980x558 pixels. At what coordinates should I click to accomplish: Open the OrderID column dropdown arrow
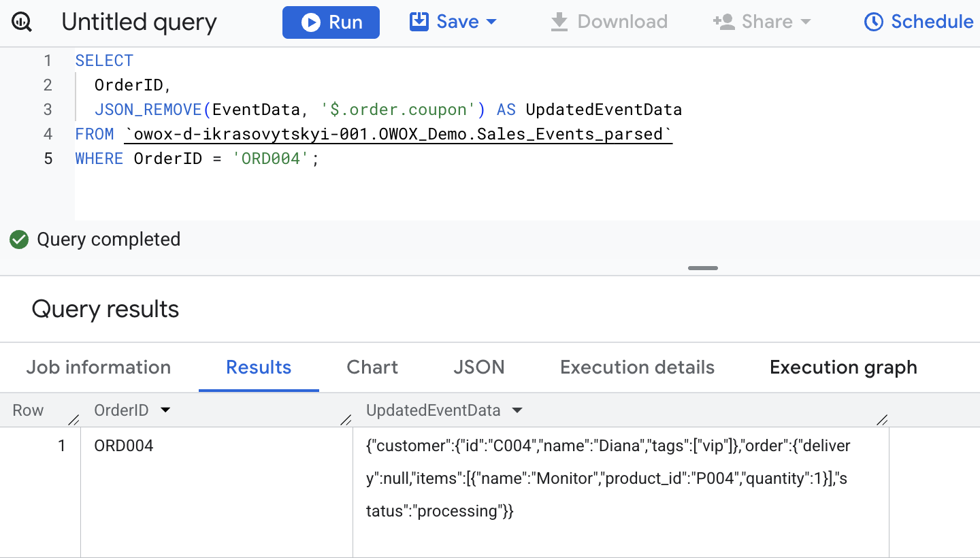[x=165, y=410]
